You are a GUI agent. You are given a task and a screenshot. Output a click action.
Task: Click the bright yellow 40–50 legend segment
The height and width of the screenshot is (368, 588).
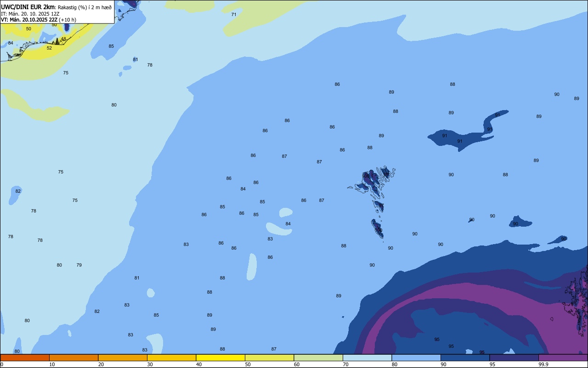pos(220,357)
